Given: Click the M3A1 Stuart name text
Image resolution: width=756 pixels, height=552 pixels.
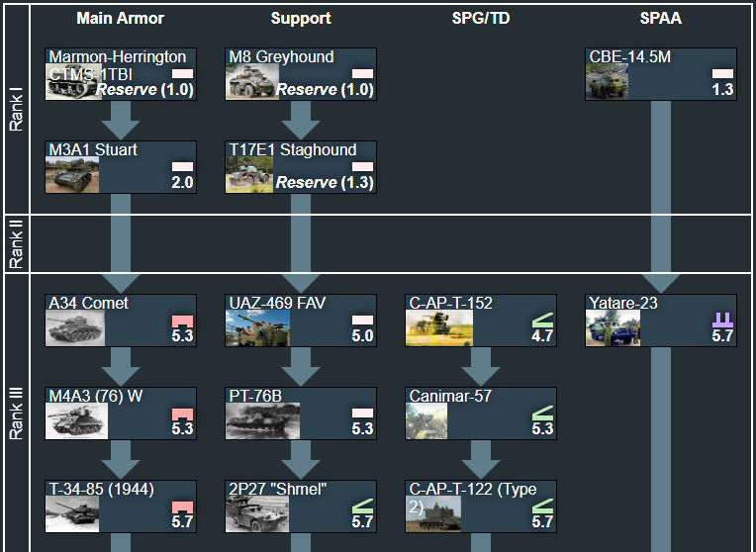Looking at the screenshot, I should point(93,150).
